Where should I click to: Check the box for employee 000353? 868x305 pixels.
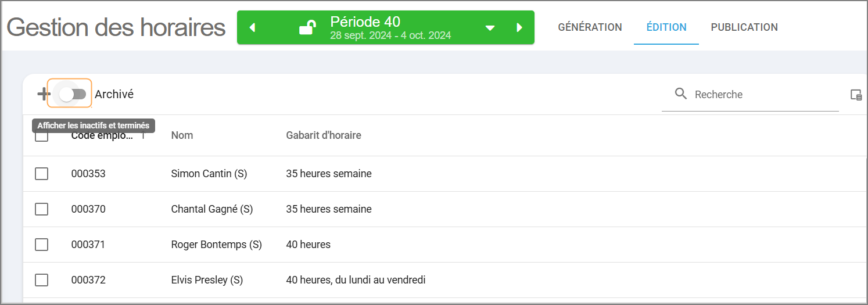tap(41, 174)
